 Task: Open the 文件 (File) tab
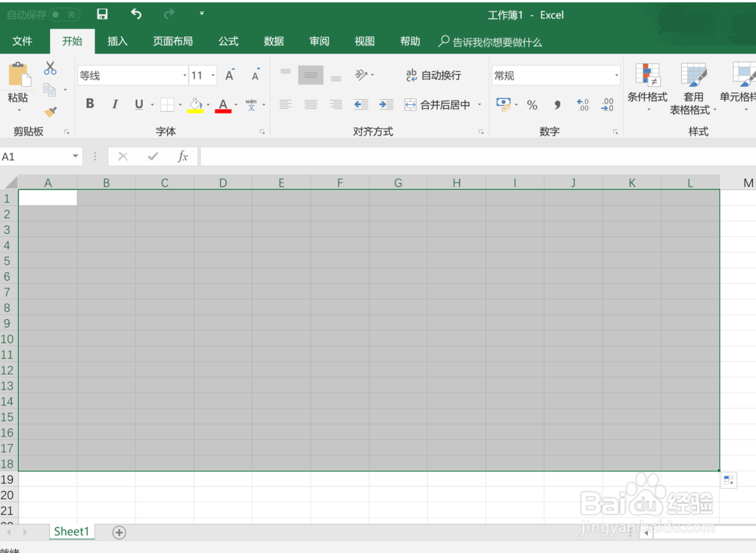click(x=22, y=42)
